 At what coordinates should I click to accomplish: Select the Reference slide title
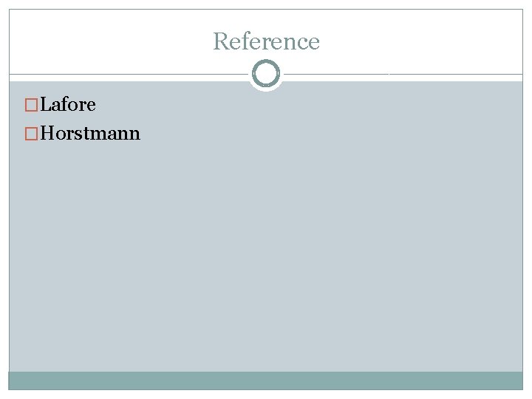point(266,41)
